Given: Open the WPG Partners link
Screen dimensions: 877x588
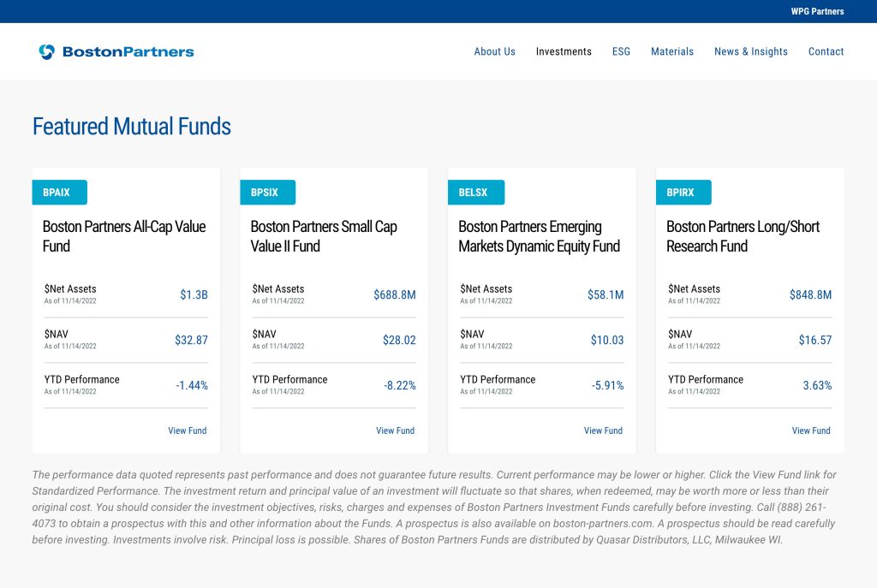Looking at the screenshot, I should pyautogui.click(x=817, y=11).
